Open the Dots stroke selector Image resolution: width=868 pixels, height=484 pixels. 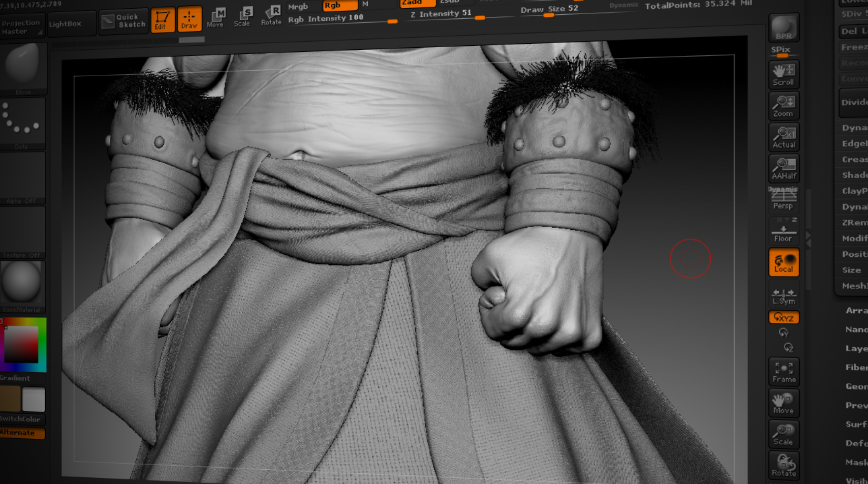coord(24,121)
